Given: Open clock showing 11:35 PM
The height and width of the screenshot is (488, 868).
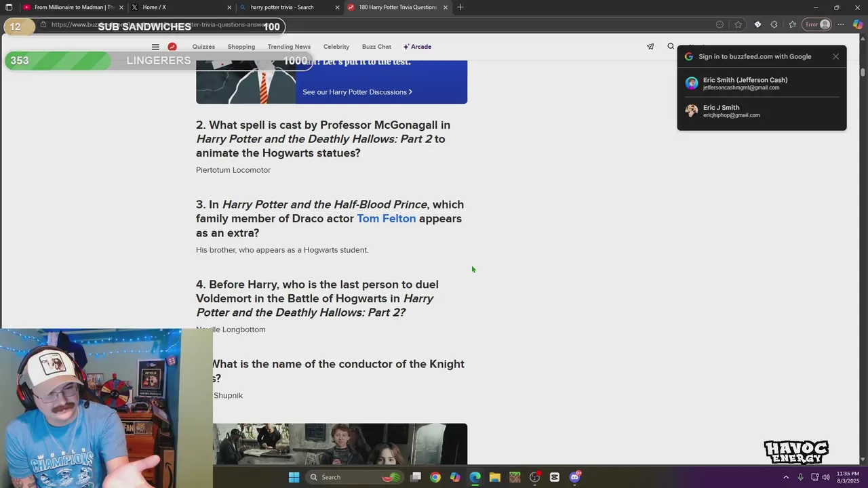Looking at the screenshot, I should click(848, 477).
